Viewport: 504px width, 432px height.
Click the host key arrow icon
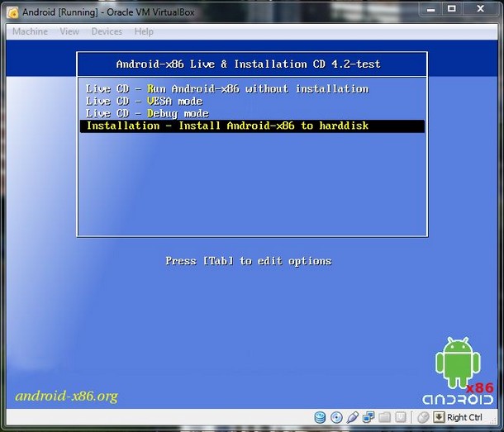(x=439, y=417)
